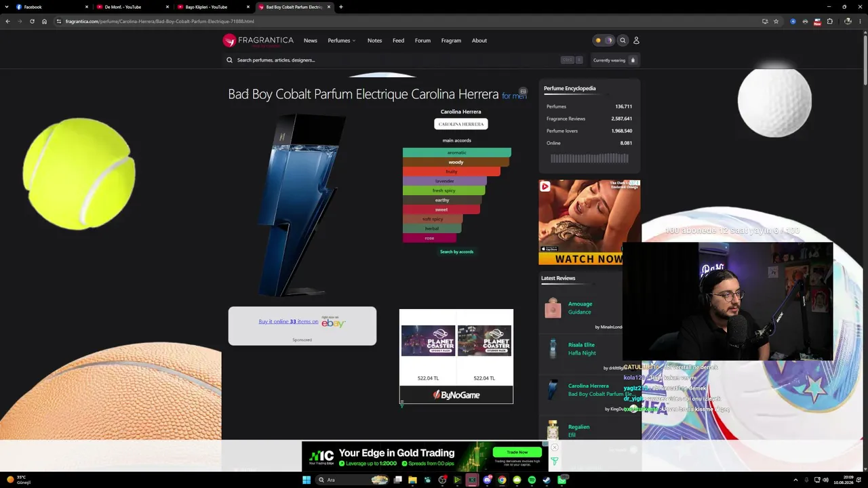Click the browser home button
868x488 pixels.
click(x=44, y=21)
